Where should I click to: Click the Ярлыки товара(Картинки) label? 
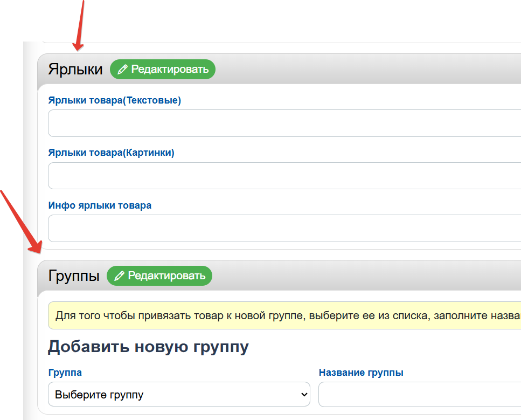click(x=111, y=153)
